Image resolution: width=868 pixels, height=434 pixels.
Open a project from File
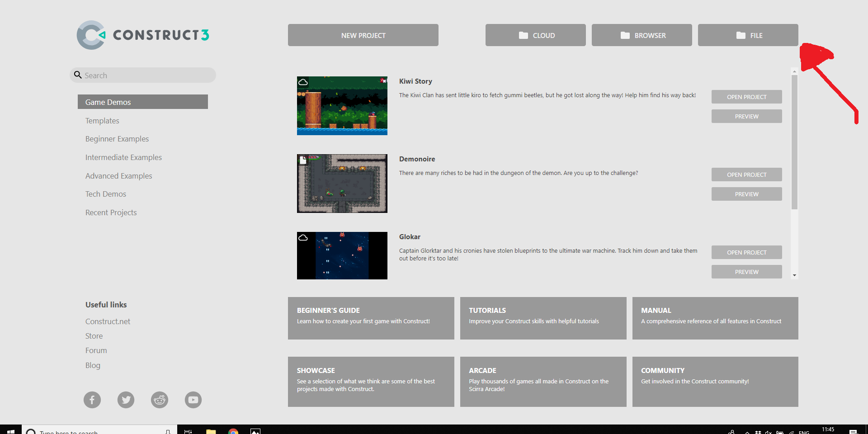[x=748, y=35]
